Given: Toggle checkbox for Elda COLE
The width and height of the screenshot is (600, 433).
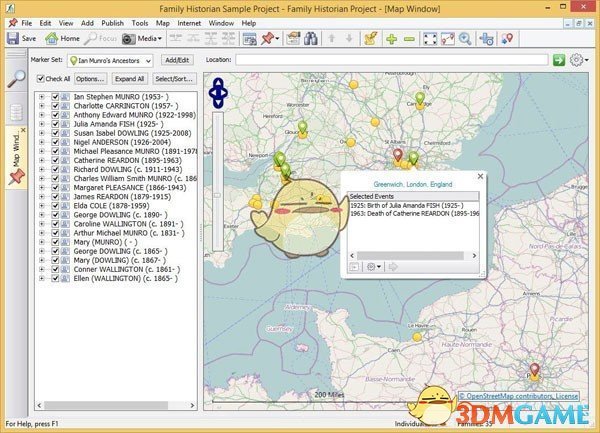Looking at the screenshot, I should point(54,205).
